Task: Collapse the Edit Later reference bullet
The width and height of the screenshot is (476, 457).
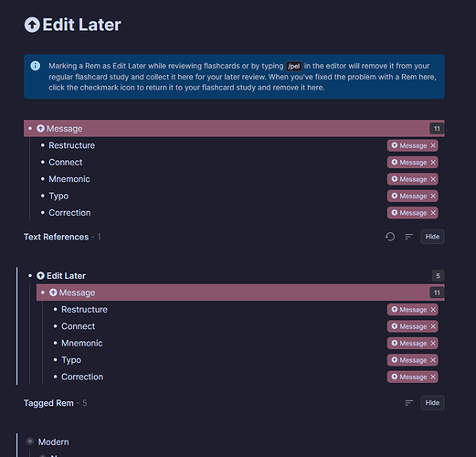Action: (30, 276)
